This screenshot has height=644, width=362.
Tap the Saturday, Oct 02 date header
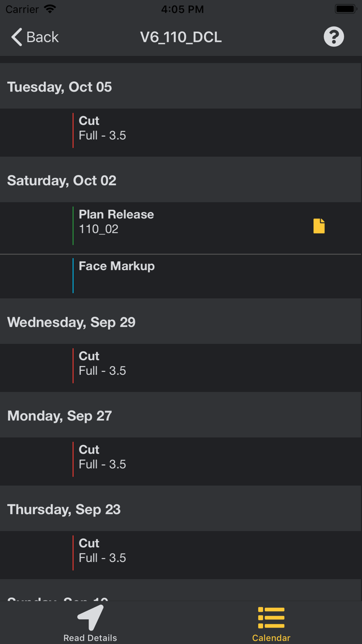[x=62, y=181]
